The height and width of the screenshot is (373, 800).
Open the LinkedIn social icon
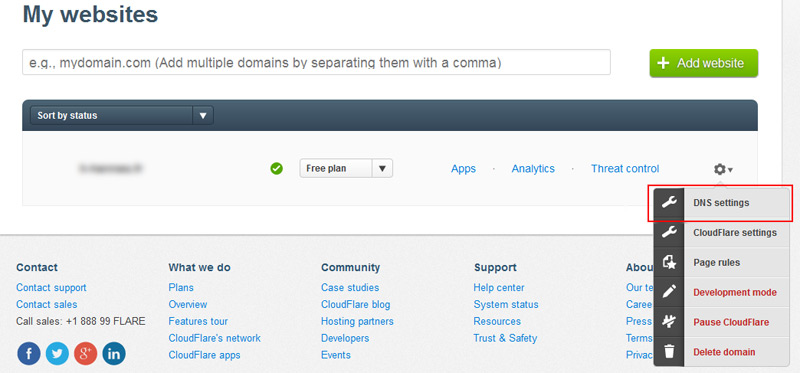(114, 353)
